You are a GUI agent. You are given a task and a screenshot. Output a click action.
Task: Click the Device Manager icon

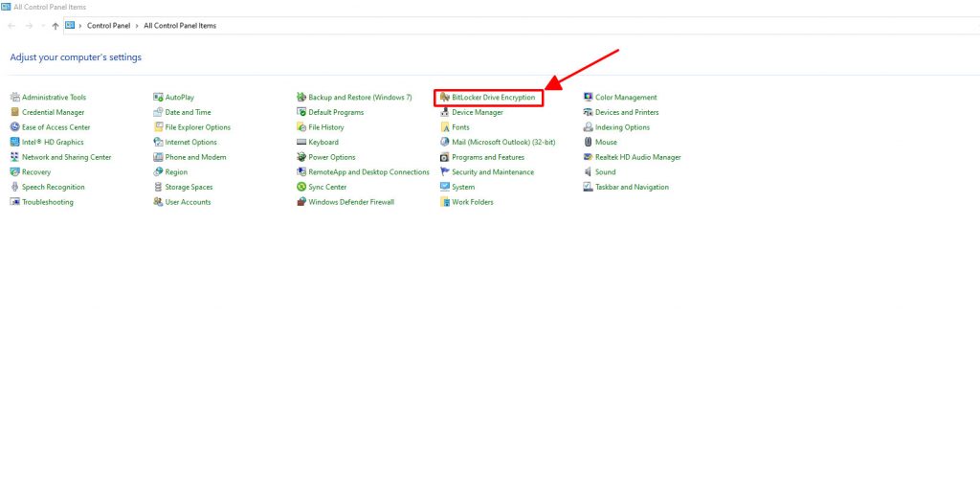(444, 112)
